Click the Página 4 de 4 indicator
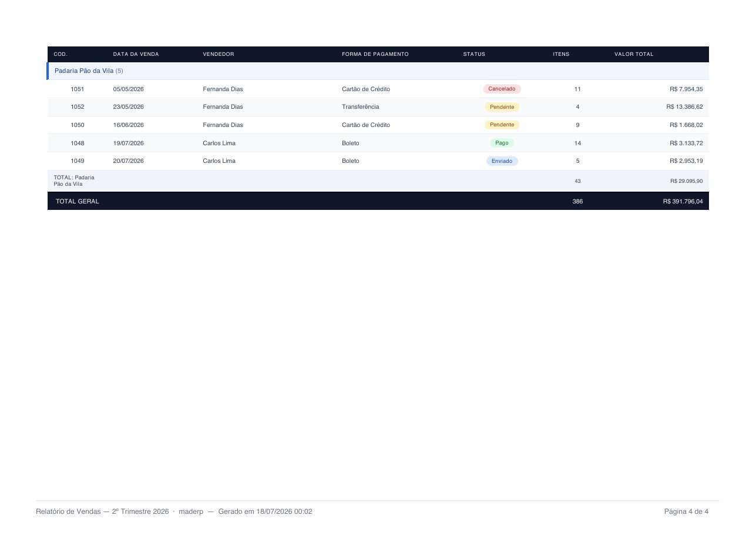This screenshot has width=756, height=535. [686, 511]
